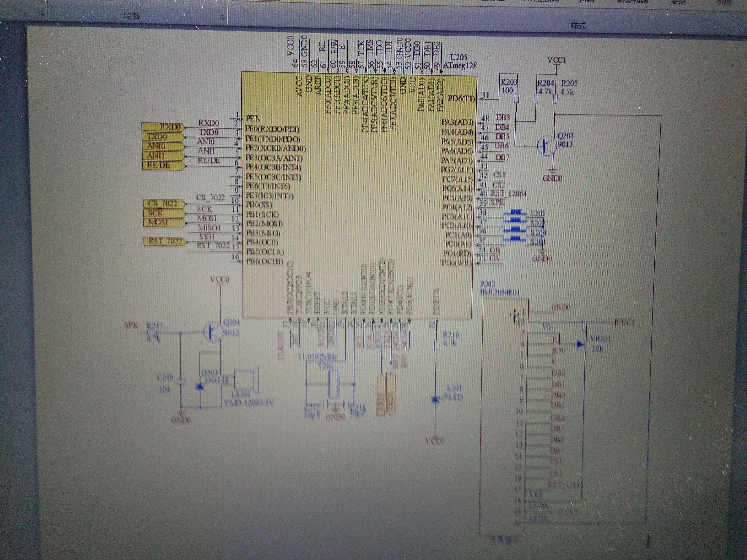Click the R217 resistor label

point(155,326)
